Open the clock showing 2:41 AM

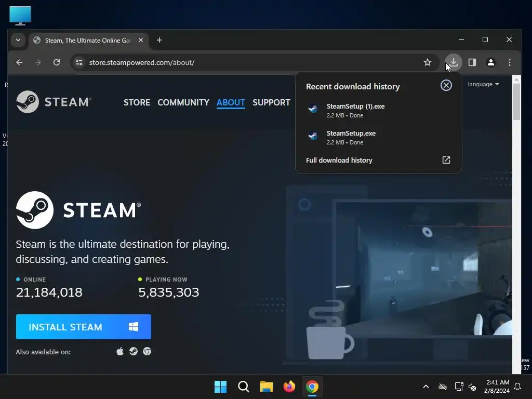tap(497, 387)
